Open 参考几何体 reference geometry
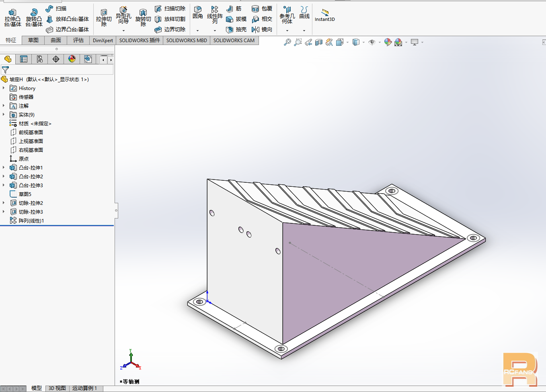 [x=287, y=15]
